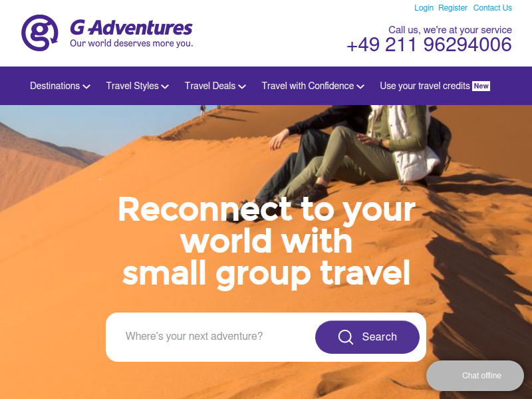Click the purple Search button
The width and height of the screenshot is (532, 399).
pos(367,337)
